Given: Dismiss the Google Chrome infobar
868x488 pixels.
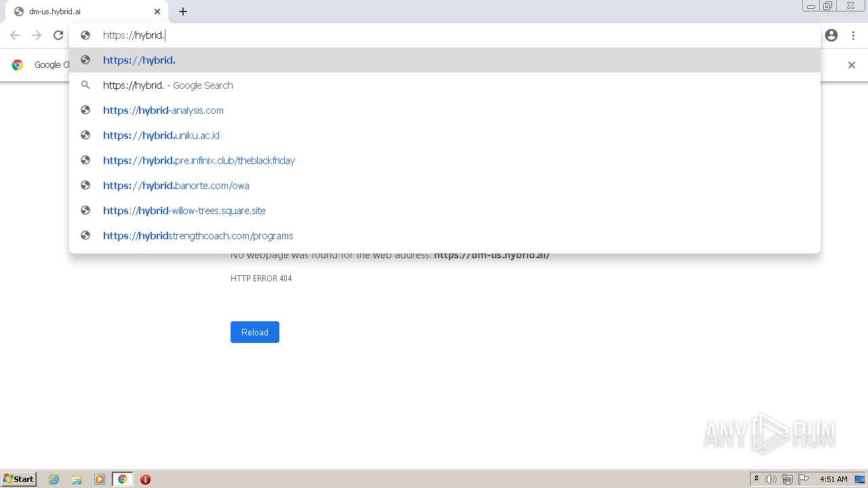Looking at the screenshot, I should click(x=852, y=65).
